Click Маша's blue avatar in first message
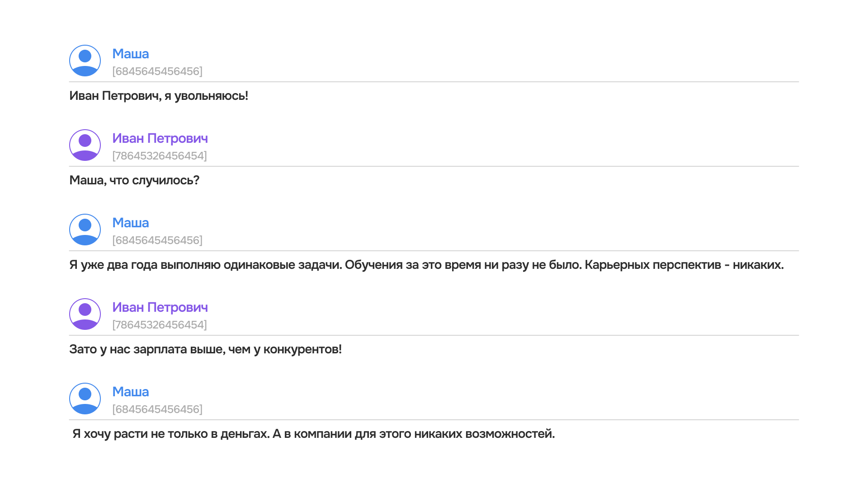This screenshot has height=488, width=868. [x=85, y=61]
